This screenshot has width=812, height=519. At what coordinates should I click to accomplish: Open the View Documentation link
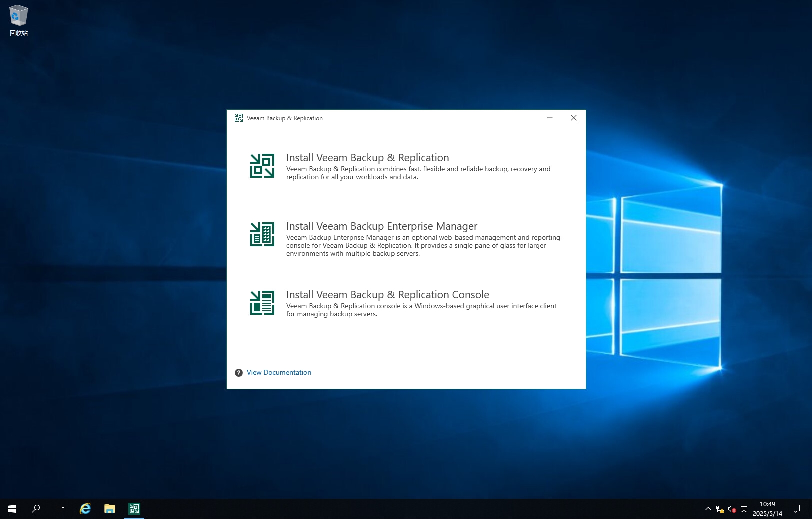point(279,373)
